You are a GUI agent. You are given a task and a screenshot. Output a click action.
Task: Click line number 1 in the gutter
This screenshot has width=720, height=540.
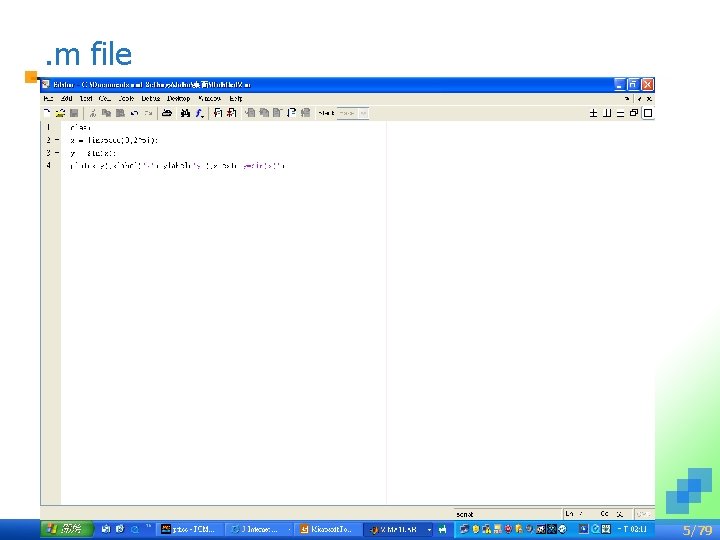click(48, 127)
